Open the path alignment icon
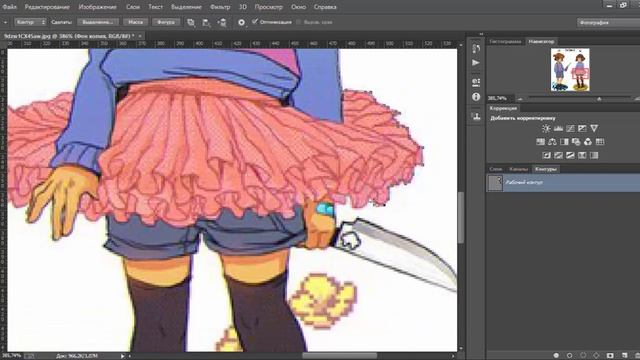Viewport: 640px width, 360px height. (x=206, y=22)
